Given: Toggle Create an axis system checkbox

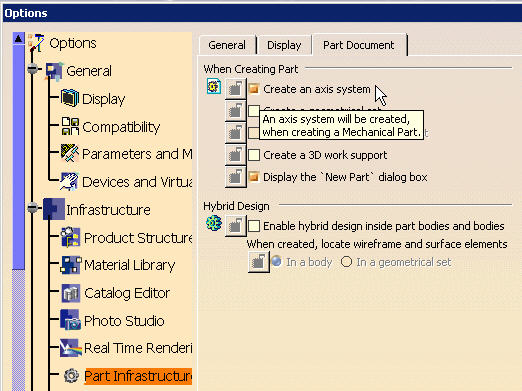Looking at the screenshot, I should (254, 89).
